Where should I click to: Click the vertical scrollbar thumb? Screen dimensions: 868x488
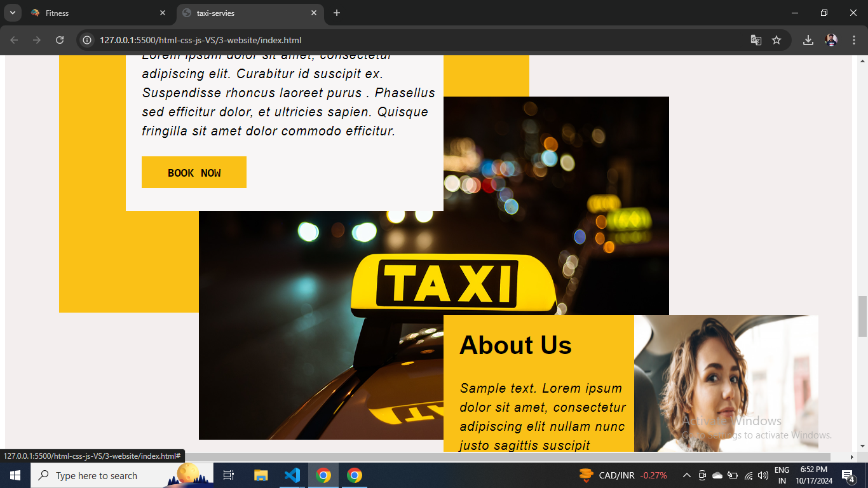862,316
